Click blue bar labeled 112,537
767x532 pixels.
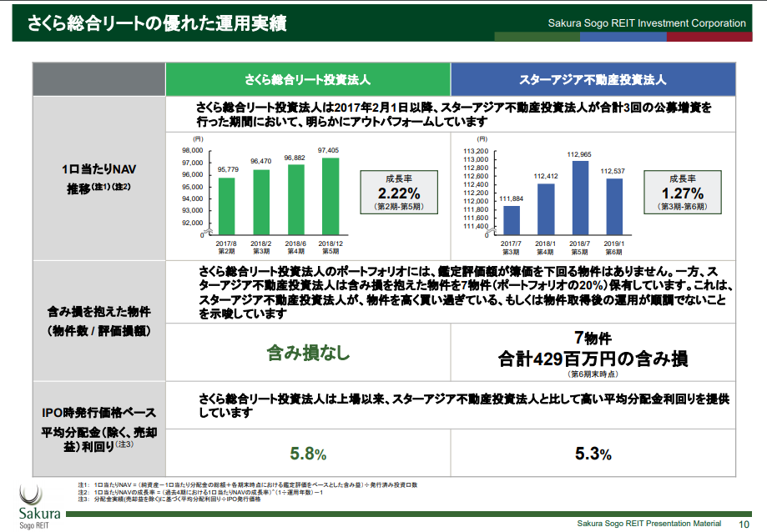pyautogui.click(x=614, y=207)
